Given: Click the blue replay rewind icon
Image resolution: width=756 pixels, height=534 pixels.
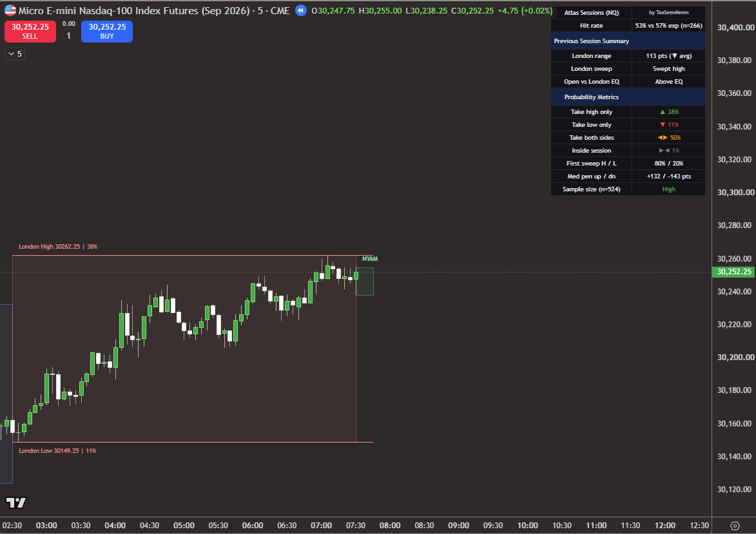Looking at the screenshot, I should pos(301,10).
